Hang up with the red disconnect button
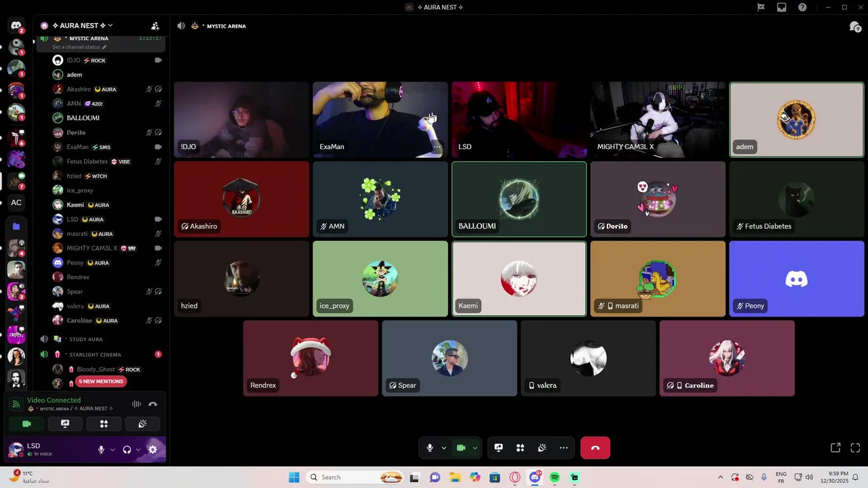Screen dimensions: 868x488 (595, 448)
